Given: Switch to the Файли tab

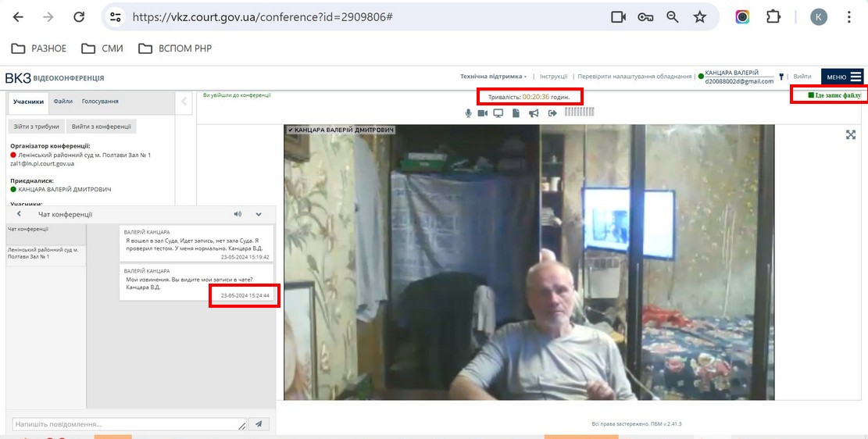Looking at the screenshot, I should [x=63, y=102].
